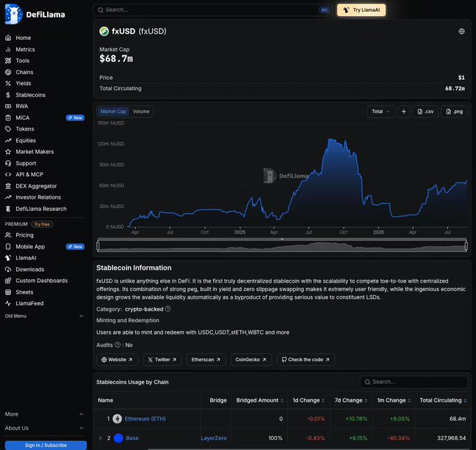
Task: Click the Bridge column header
Action: [x=218, y=400]
